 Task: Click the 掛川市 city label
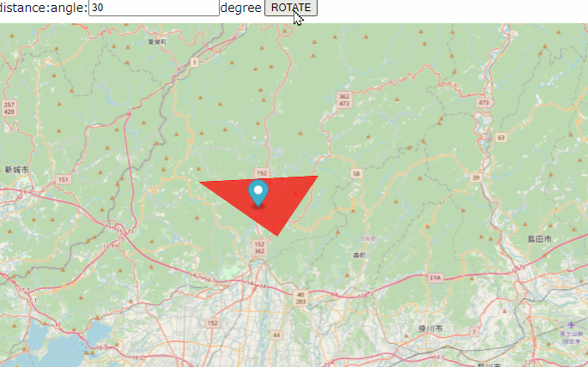point(430,328)
